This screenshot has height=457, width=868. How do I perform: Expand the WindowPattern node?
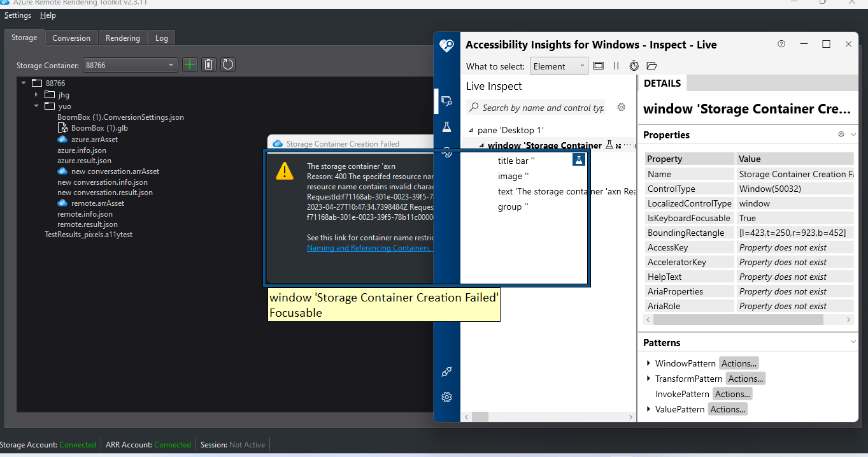click(649, 363)
